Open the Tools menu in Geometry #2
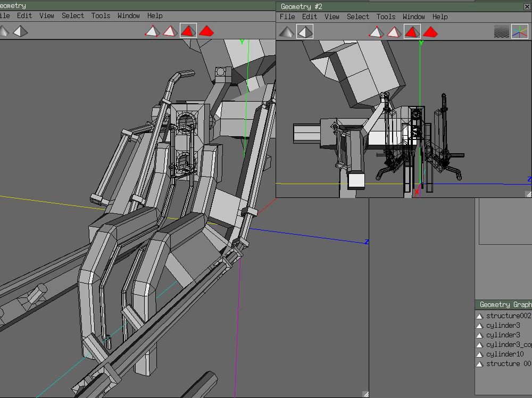This screenshot has height=398, width=532. 386,16
